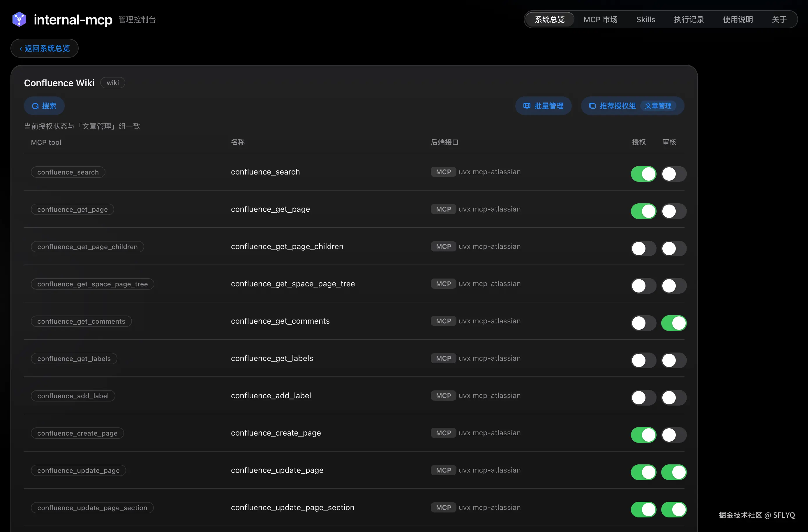Click the internal-mcp hexagon logo icon
This screenshot has height=532, width=808.
point(19,19)
